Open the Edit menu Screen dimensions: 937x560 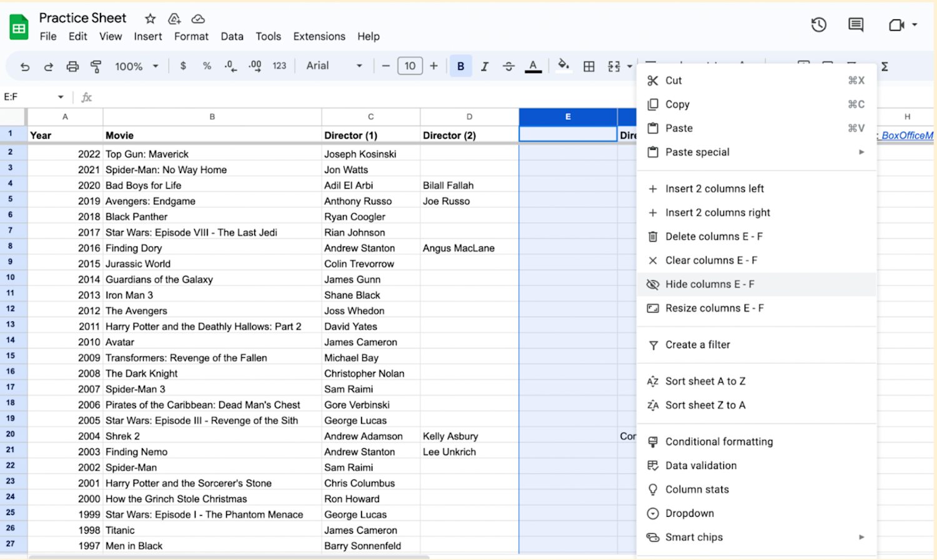78,36
